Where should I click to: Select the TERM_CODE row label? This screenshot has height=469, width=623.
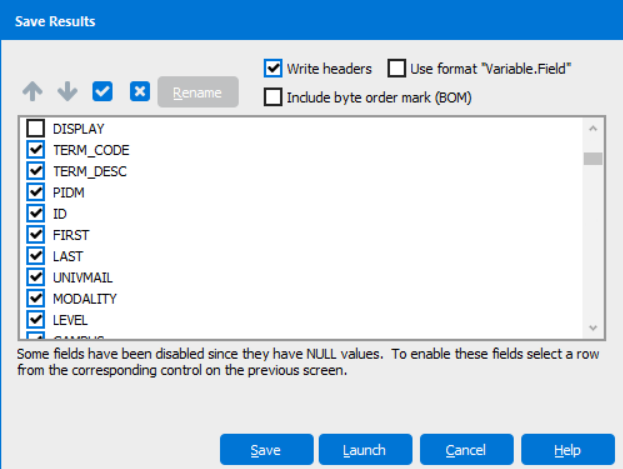(91, 150)
